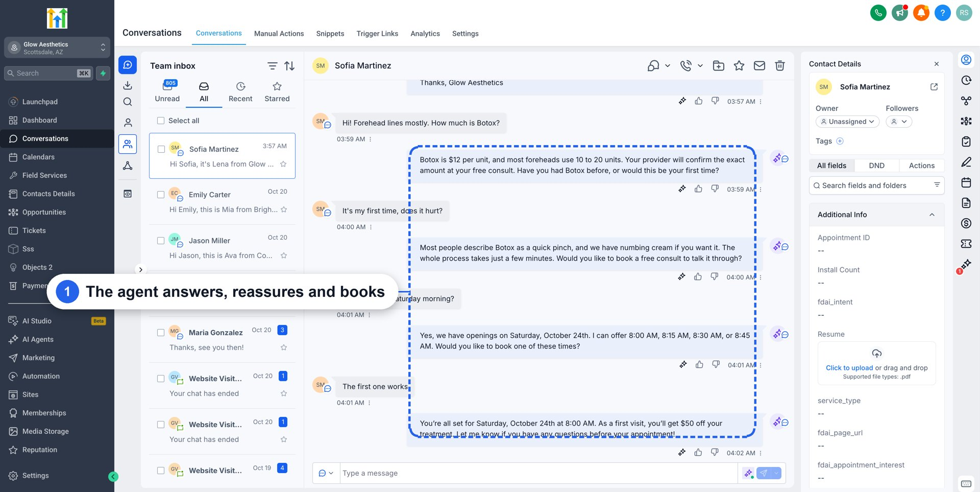Open the orange notifications bell
980x492 pixels.
(x=921, y=13)
